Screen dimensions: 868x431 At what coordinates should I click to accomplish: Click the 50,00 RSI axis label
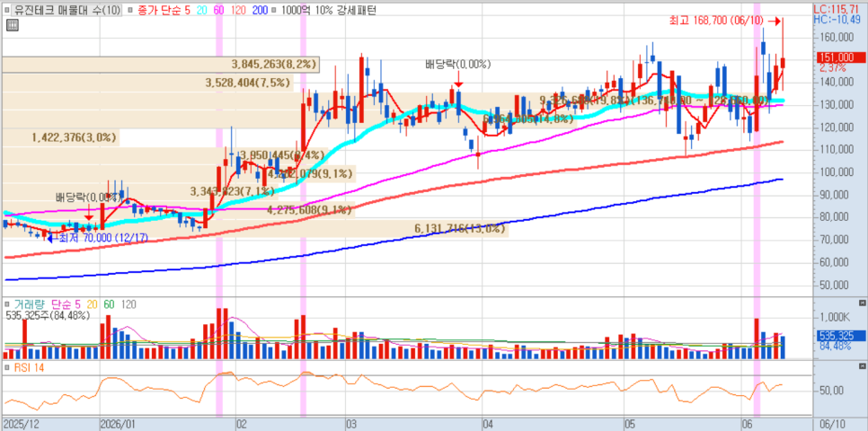coord(832,391)
